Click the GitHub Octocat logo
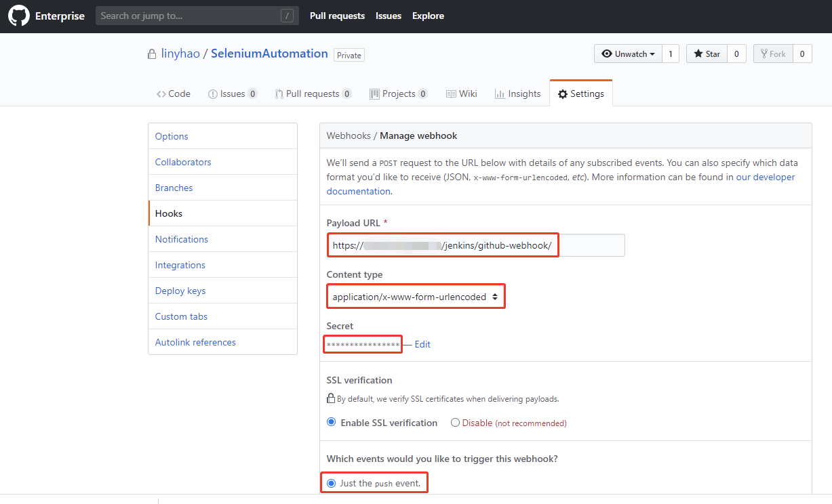The width and height of the screenshot is (832, 504). click(19, 16)
